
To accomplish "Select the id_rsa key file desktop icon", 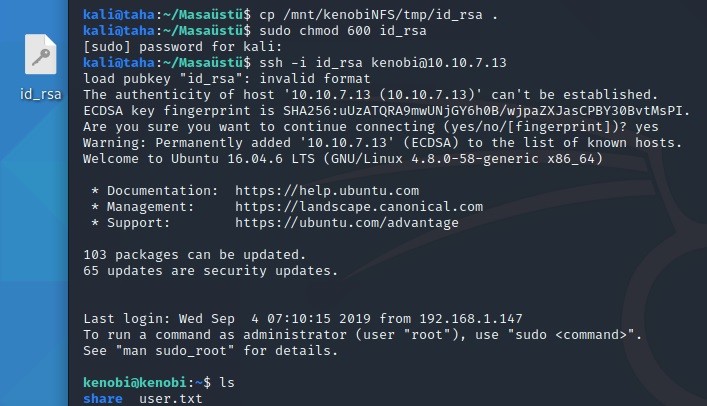I will (x=42, y=57).
